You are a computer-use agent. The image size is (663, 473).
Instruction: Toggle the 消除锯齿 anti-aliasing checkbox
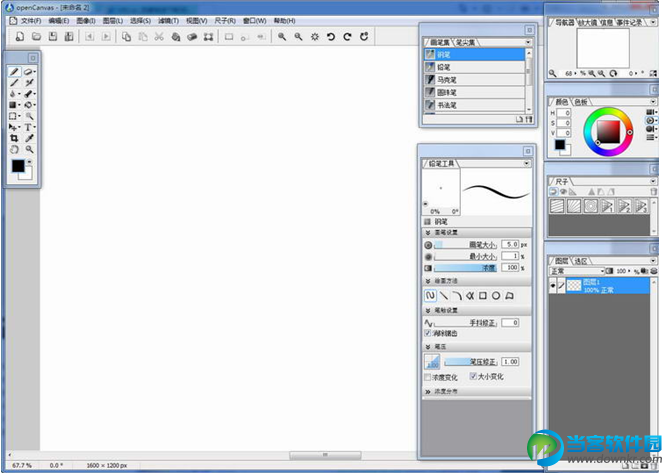[x=427, y=333]
